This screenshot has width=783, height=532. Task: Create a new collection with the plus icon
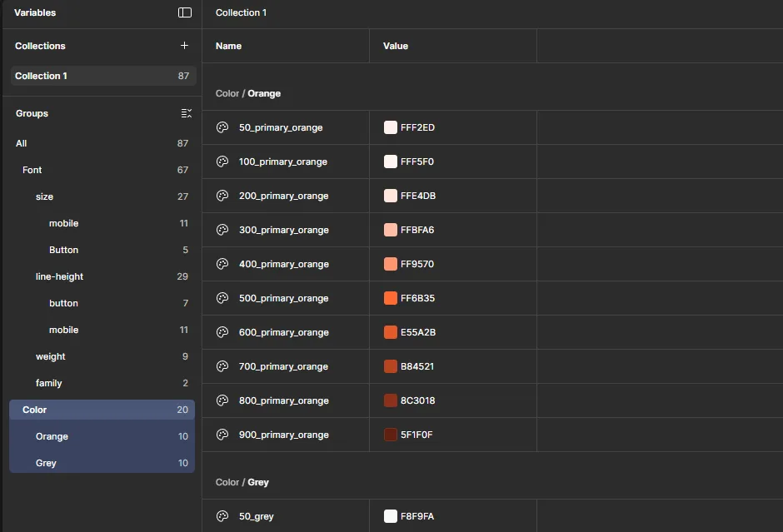coord(184,46)
